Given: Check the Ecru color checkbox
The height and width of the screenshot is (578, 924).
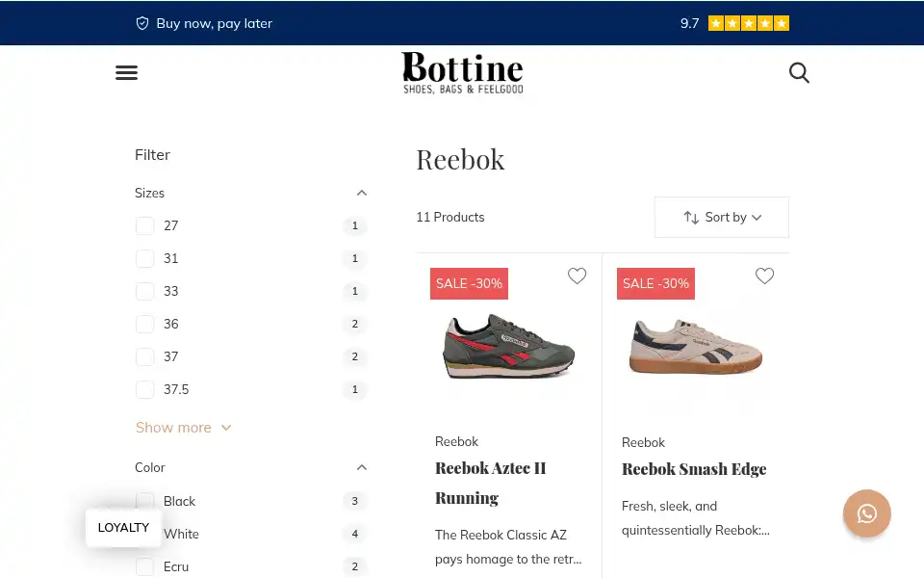Looking at the screenshot, I should coord(145,566).
